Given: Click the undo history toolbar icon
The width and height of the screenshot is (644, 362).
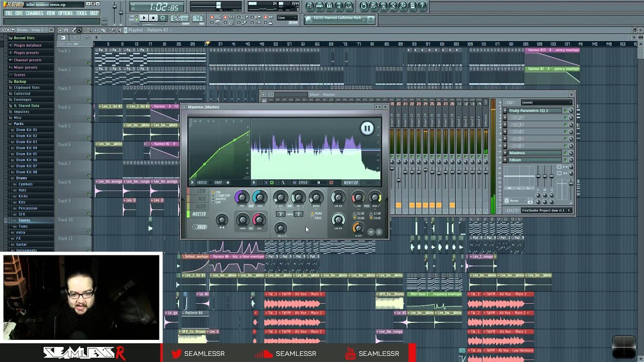Looking at the screenshot, I should click(x=363, y=6).
